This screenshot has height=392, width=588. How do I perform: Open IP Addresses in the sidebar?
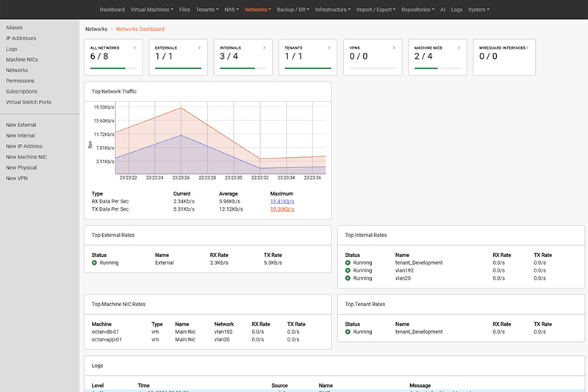21,38
